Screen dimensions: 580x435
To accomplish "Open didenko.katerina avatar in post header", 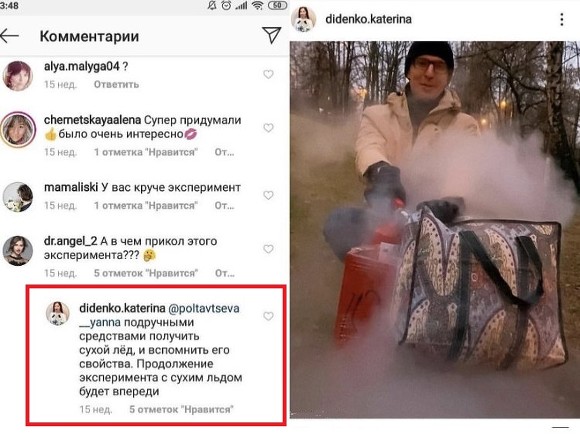I will (304, 19).
